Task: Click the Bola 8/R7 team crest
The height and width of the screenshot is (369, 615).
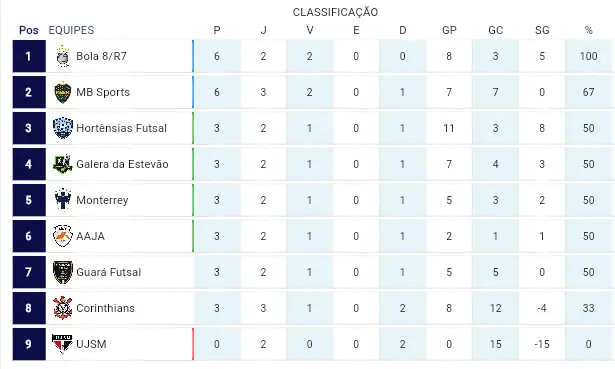Action: pos(63,56)
